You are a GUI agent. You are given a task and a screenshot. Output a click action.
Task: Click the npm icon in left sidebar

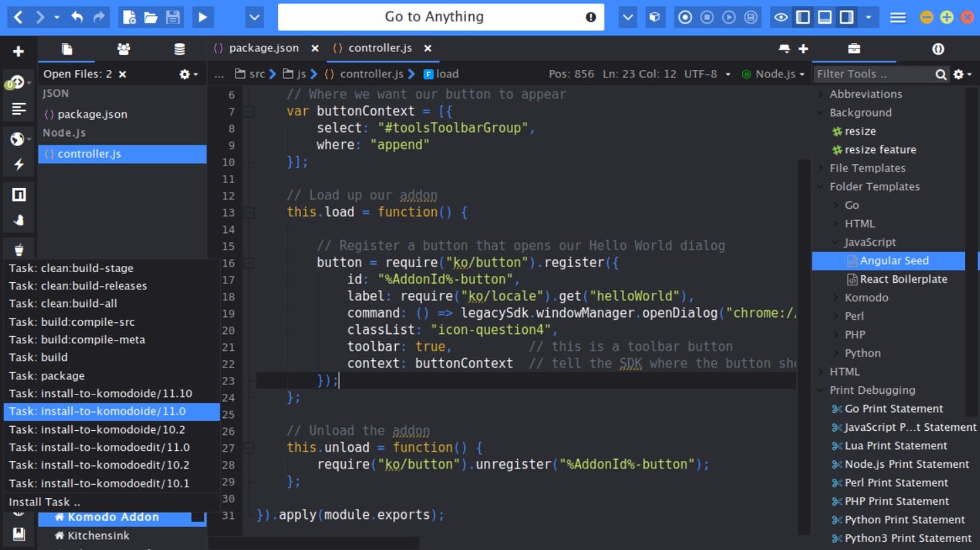pyautogui.click(x=19, y=195)
